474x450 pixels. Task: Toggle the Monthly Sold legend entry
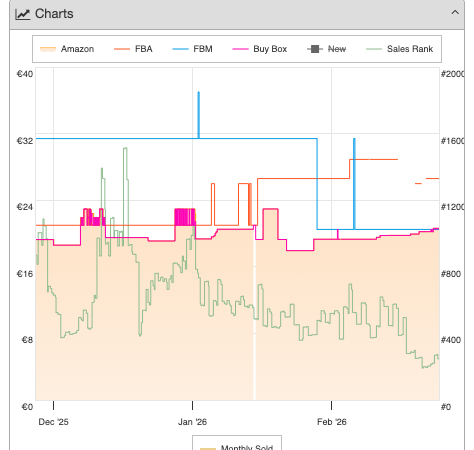click(237, 447)
